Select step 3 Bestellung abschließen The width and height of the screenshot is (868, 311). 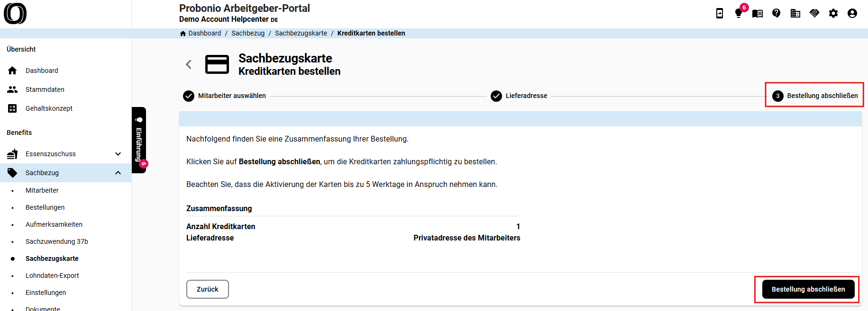coord(815,96)
